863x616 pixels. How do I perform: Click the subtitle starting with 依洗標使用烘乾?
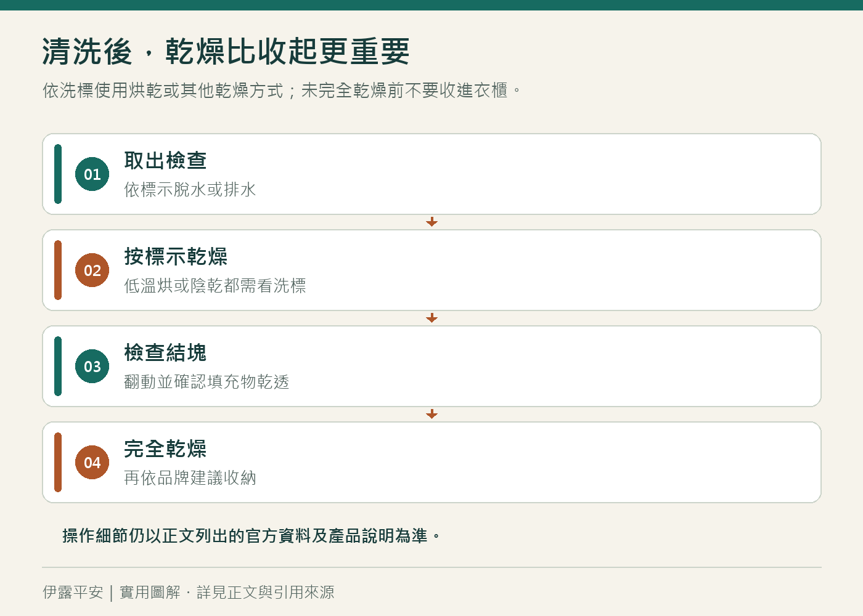click(x=283, y=91)
